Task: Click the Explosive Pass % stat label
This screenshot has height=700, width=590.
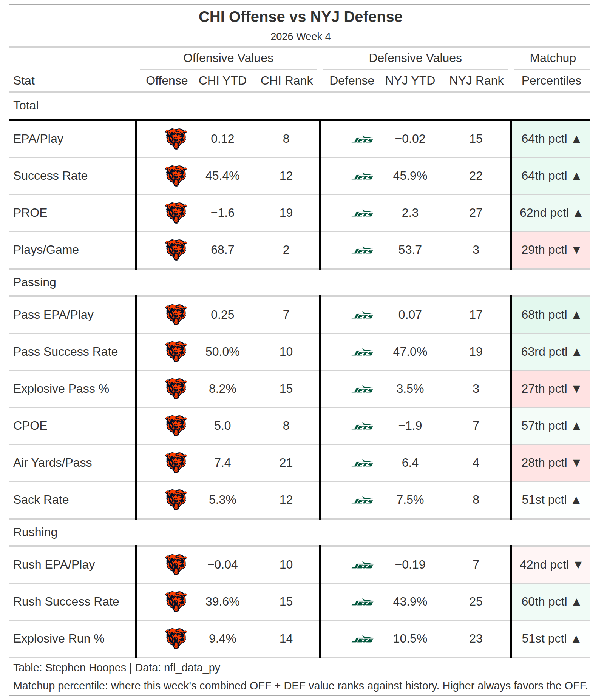Action: [x=61, y=389]
